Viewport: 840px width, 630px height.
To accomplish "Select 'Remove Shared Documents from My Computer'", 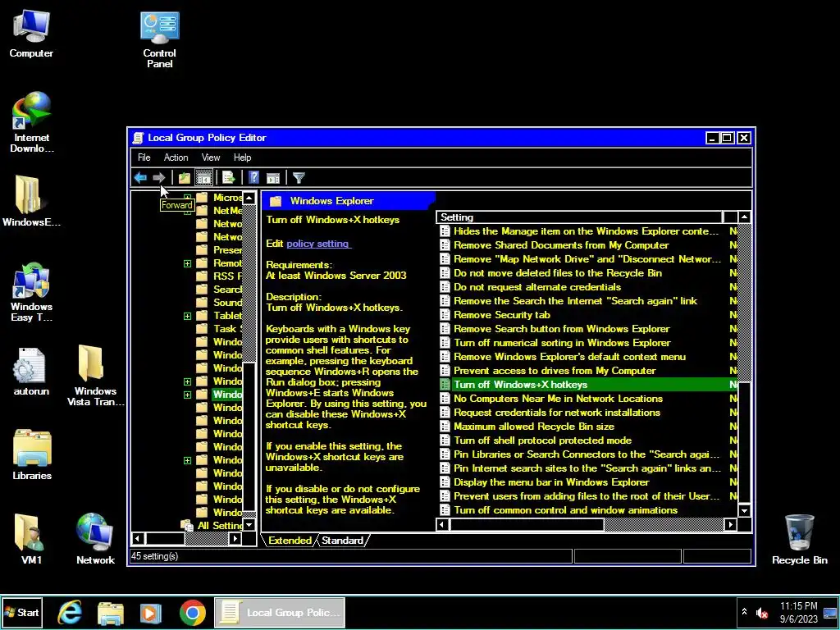I will 561,244.
